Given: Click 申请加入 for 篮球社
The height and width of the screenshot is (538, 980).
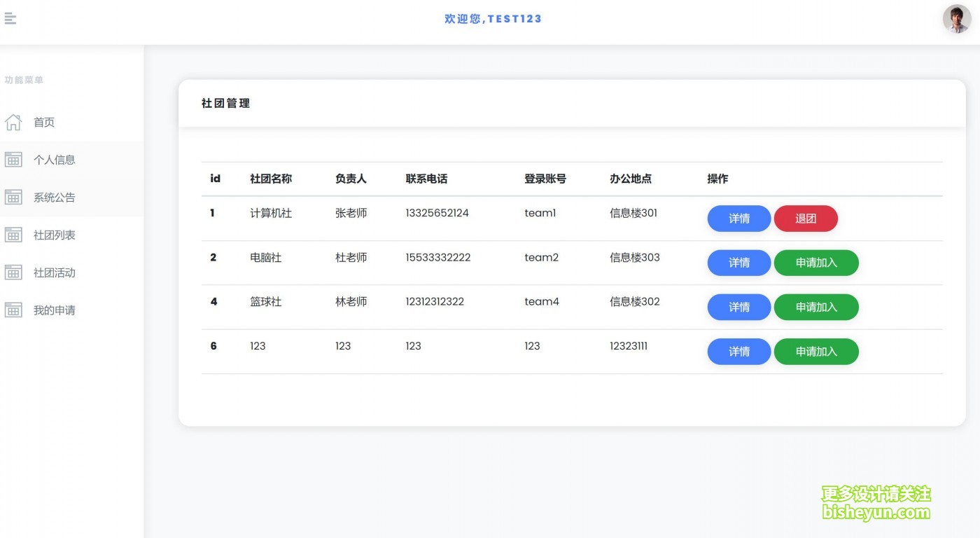Looking at the screenshot, I should (815, 307).
